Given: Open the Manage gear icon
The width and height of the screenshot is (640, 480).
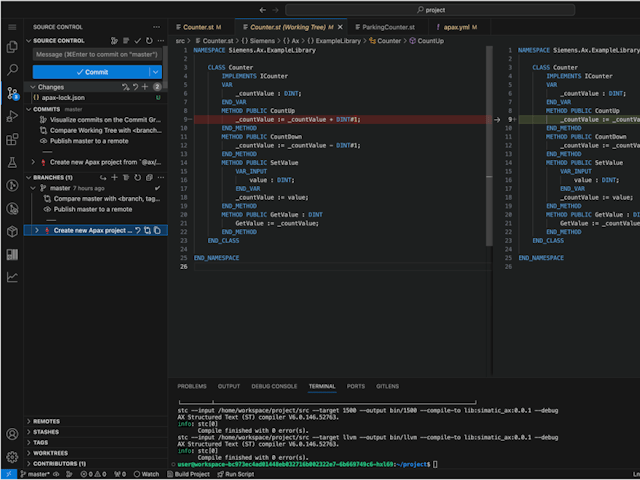Looking at the screenshot, I should pos(12,457).
